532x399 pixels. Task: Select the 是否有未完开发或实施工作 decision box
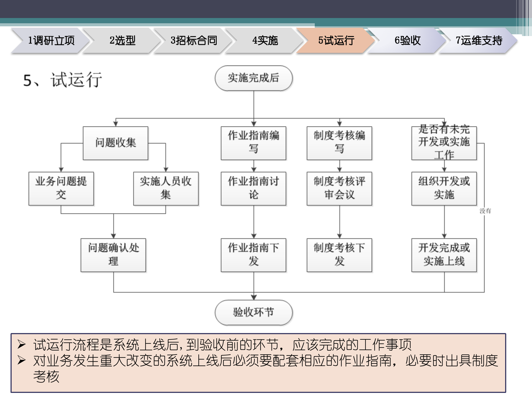444,143
